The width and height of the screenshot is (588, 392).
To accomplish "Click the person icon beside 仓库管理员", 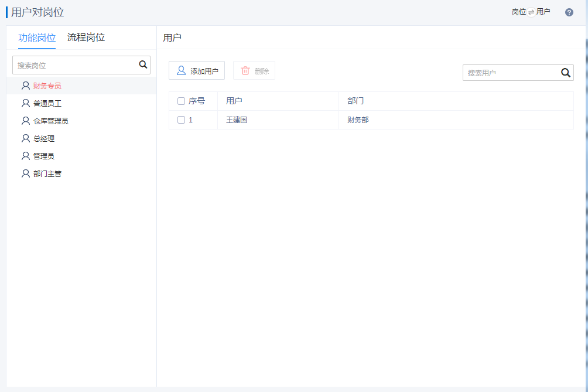I will point(25,121).
